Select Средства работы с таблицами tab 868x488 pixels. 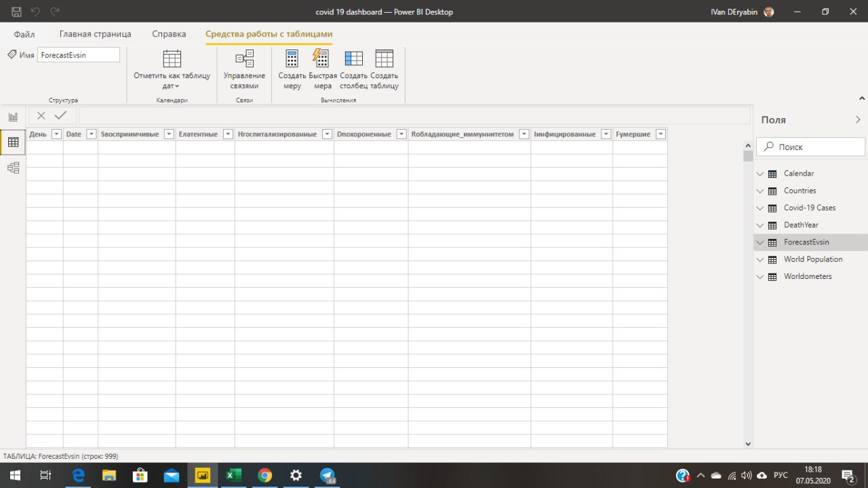269,34
